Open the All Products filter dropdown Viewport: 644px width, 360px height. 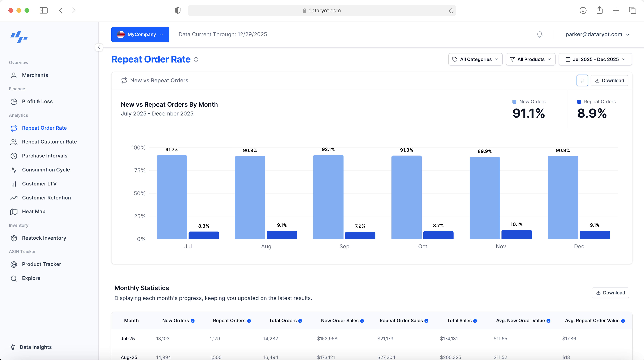click(530, 59)
